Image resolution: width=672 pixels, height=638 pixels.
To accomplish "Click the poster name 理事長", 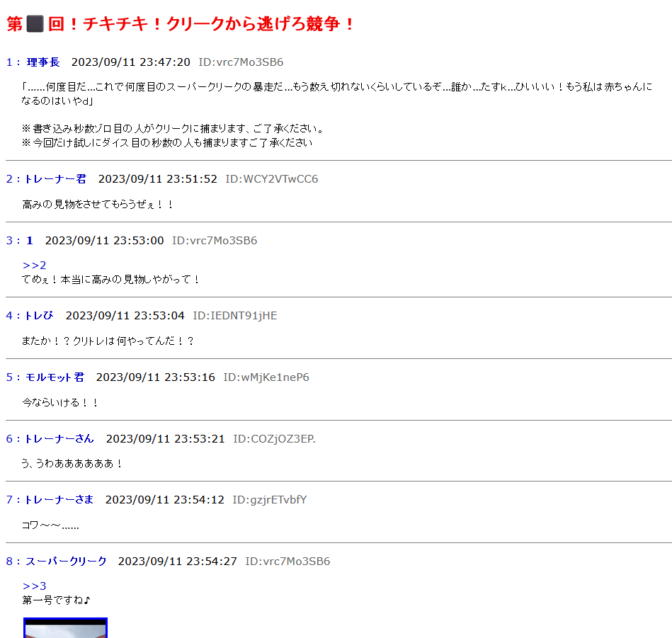I will (43, 62).
